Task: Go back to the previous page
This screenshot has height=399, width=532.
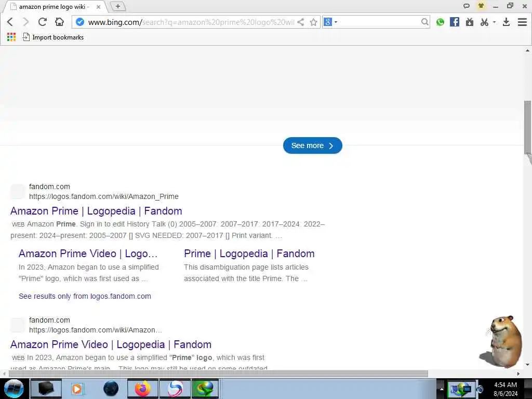Action: (10, 22)
